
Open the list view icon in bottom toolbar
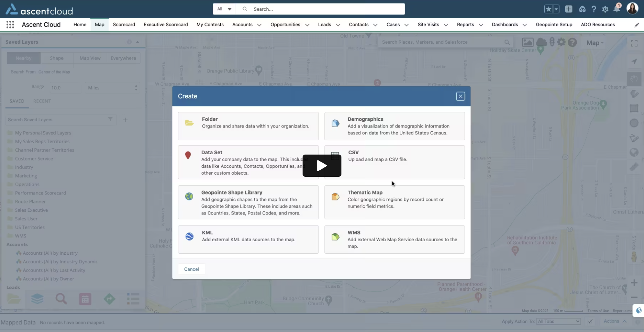(x=133, y=299)
